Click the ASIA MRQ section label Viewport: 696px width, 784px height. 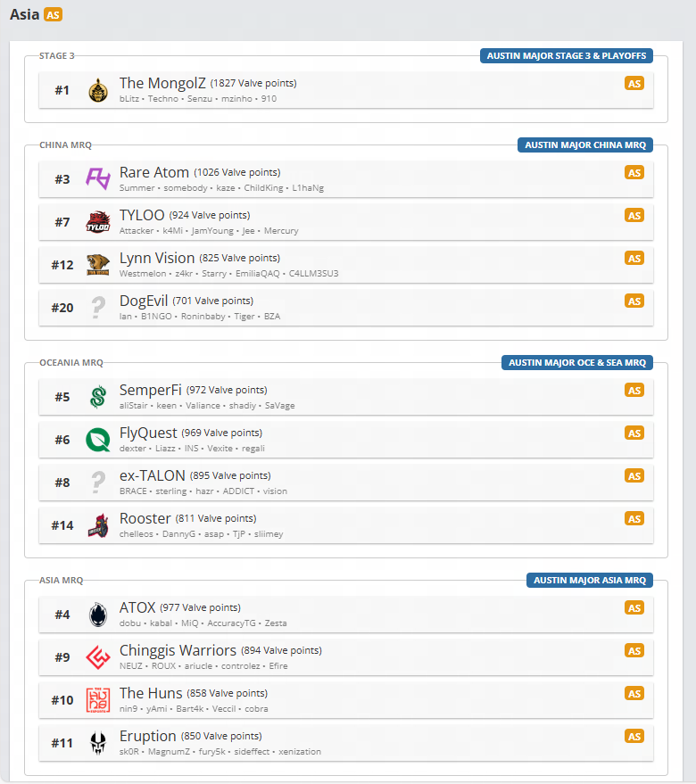pyautogui.click(x=61, y=580)
